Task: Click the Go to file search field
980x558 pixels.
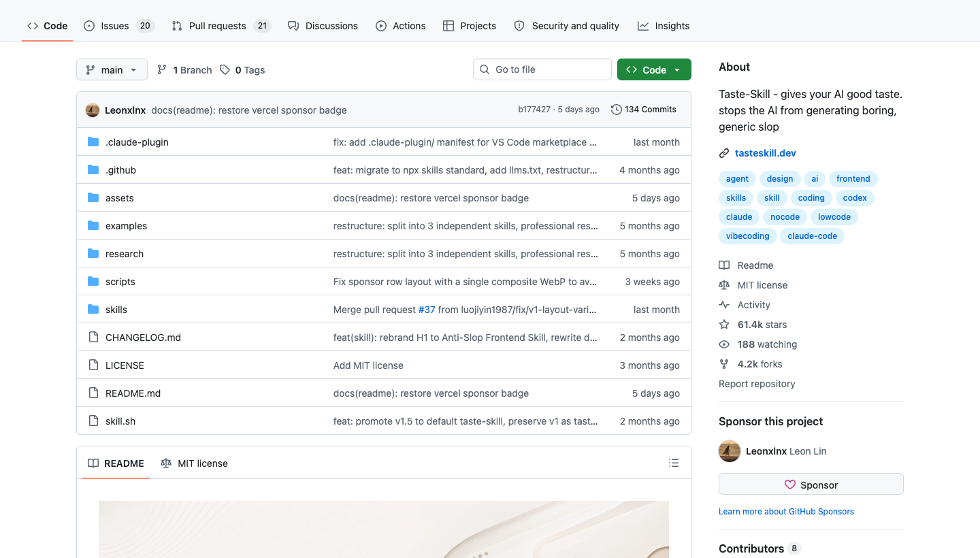Action: point(542,69)
